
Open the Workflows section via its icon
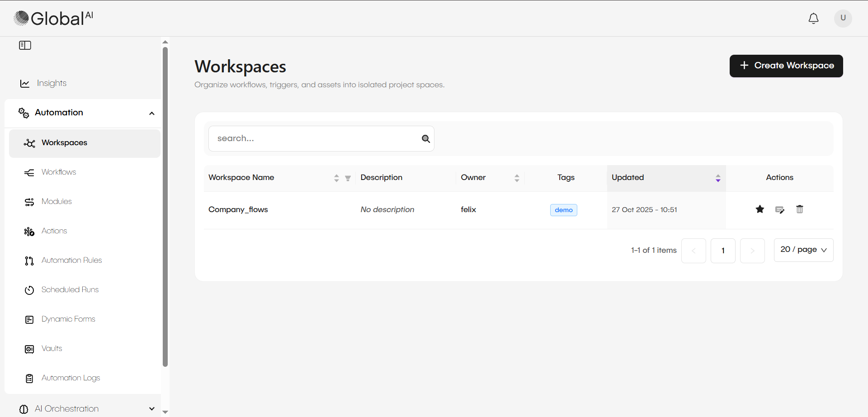pyautogui.click(x=29, y=172)
